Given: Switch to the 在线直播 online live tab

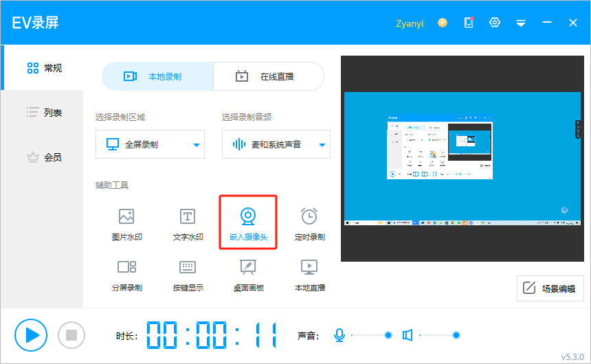Looking at the screenshot, I should (269, 76).
